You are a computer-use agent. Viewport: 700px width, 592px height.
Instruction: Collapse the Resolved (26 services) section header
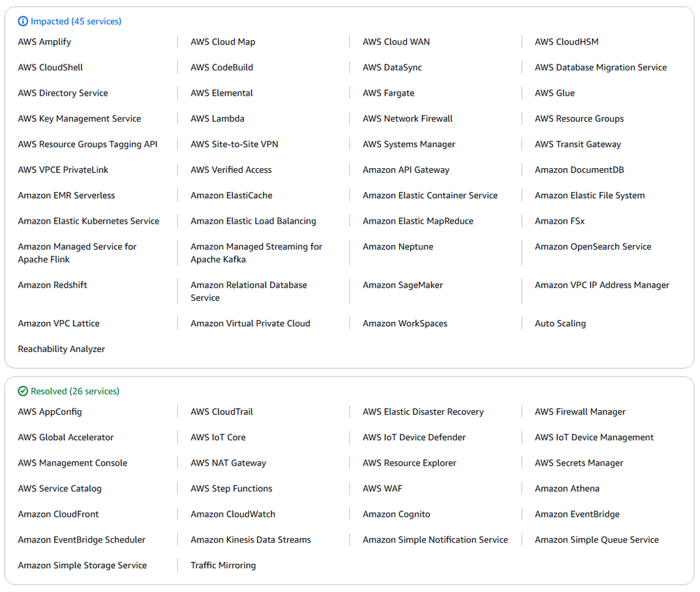point(75,392)
